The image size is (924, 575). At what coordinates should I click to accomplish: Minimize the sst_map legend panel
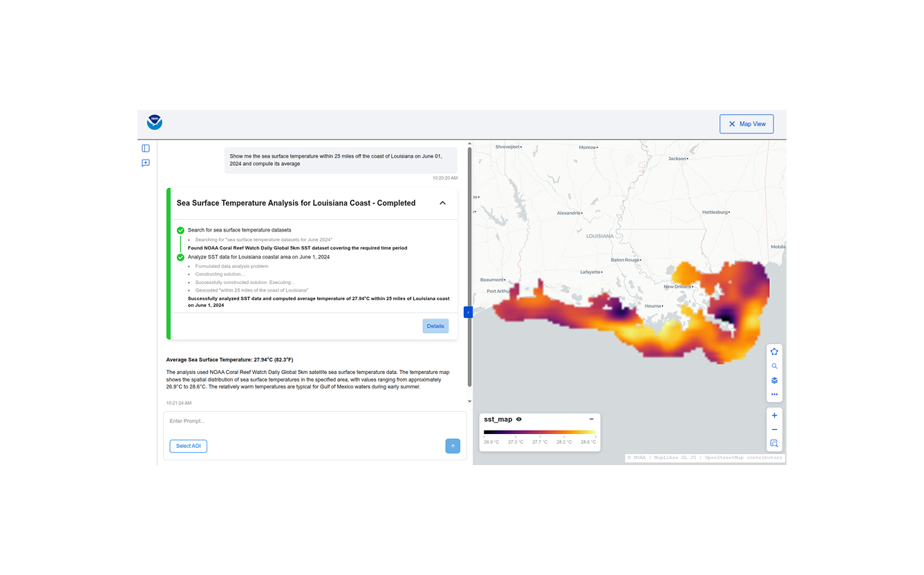coord(591,419)
